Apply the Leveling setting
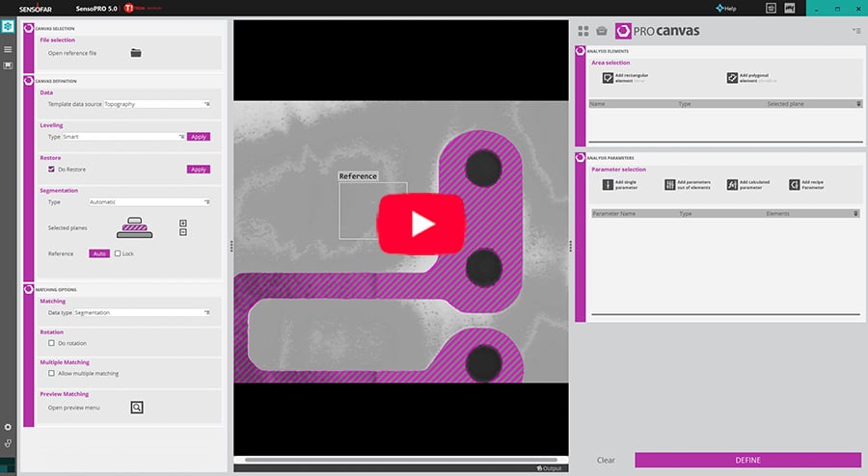The width and height of the screenshot is (868, 476). tap(198, 137)
